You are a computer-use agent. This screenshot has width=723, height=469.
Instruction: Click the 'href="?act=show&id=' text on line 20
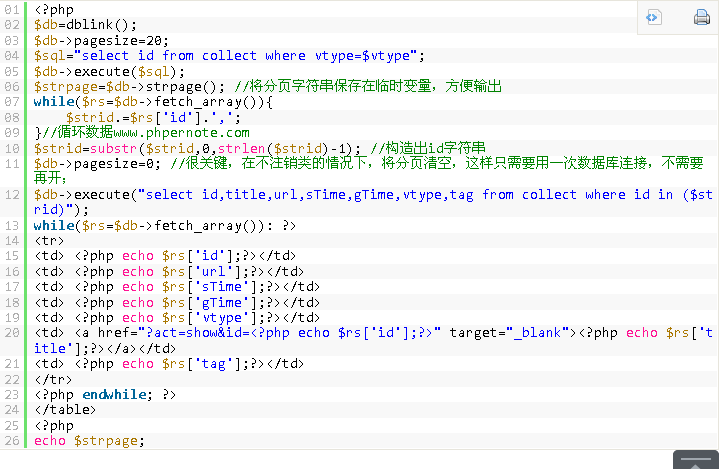coord(174,333)
